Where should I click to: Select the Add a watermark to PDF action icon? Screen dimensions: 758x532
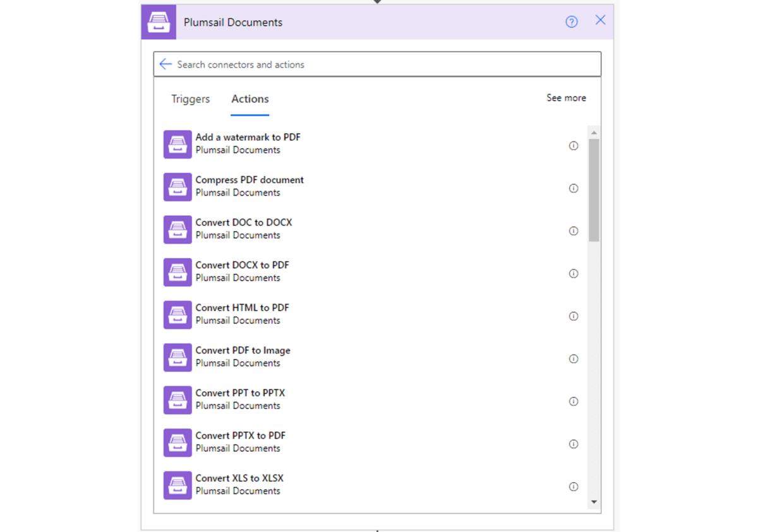(177, 144)
